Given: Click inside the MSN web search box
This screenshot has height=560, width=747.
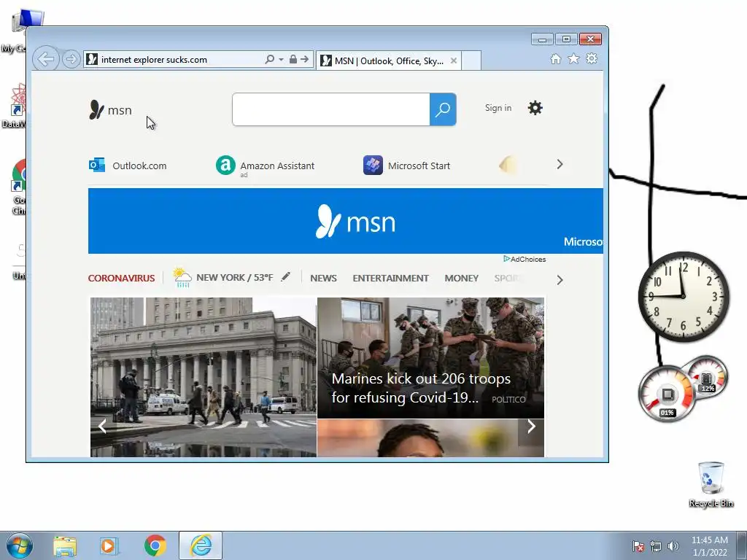Looking at the screenshot, I should 331,109.
